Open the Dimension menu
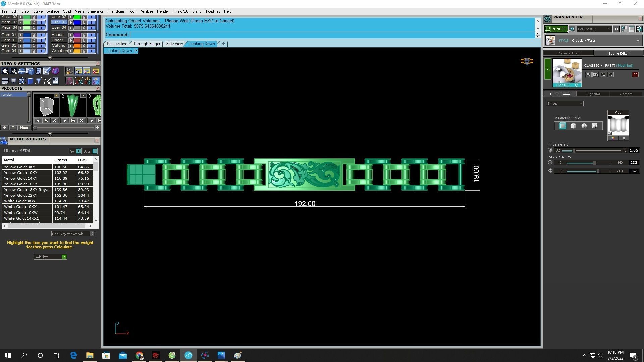The image size is (644, 362). click(96, 11)
